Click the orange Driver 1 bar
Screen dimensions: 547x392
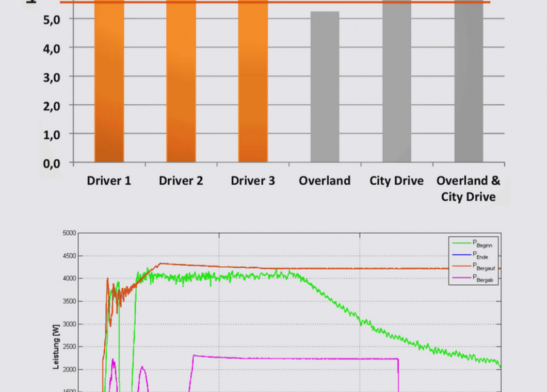point(109,81)
